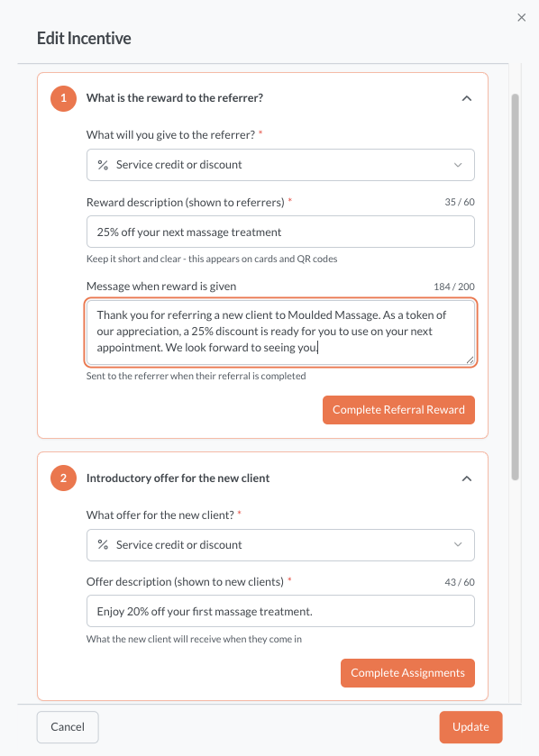Viewport: 539px width, 756px height.
Task: Click the resize grip on the reward message textarea
Action: click(470, 360)
